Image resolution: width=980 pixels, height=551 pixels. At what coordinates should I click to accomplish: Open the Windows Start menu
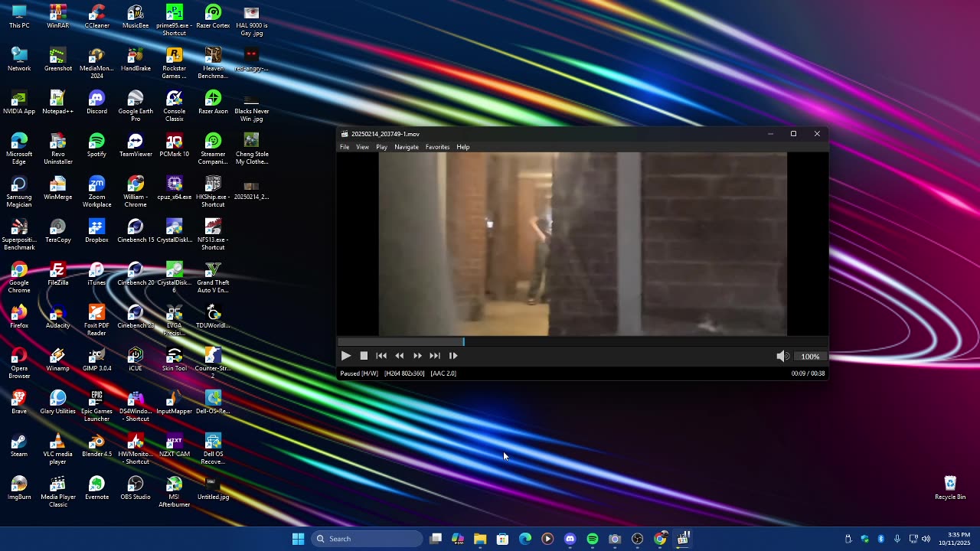(298, 539)
